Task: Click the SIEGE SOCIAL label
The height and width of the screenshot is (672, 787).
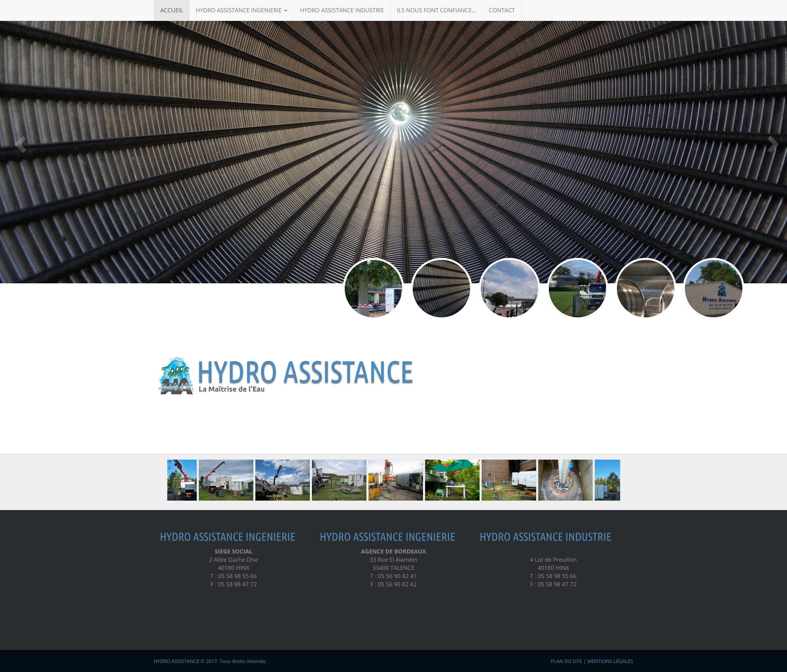Action: click(x=234, y=551)
